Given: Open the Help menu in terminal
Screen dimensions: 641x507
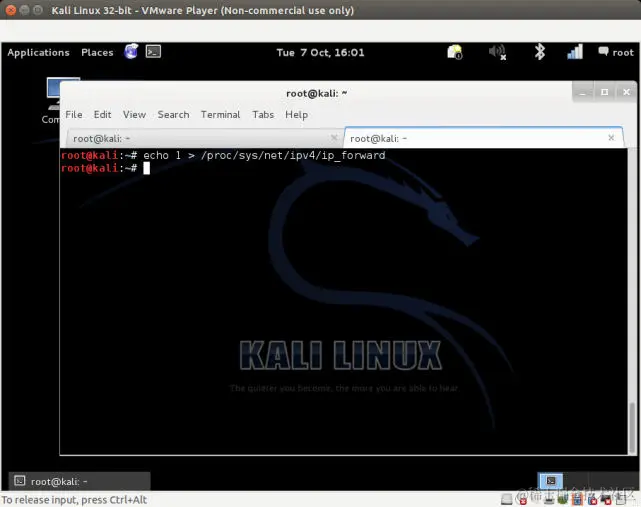Looking at the screenshot, I should coord(296,114).
